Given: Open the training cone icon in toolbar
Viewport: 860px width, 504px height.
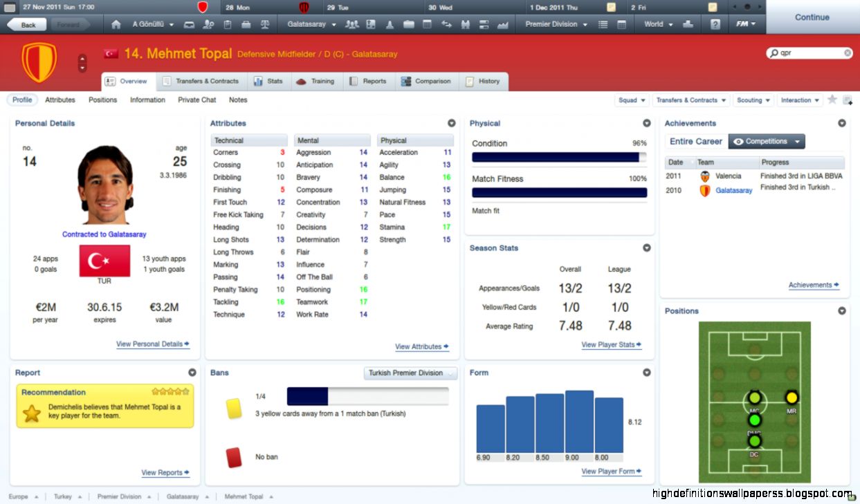Looking at the screenshot, I should tap(390, 24).
